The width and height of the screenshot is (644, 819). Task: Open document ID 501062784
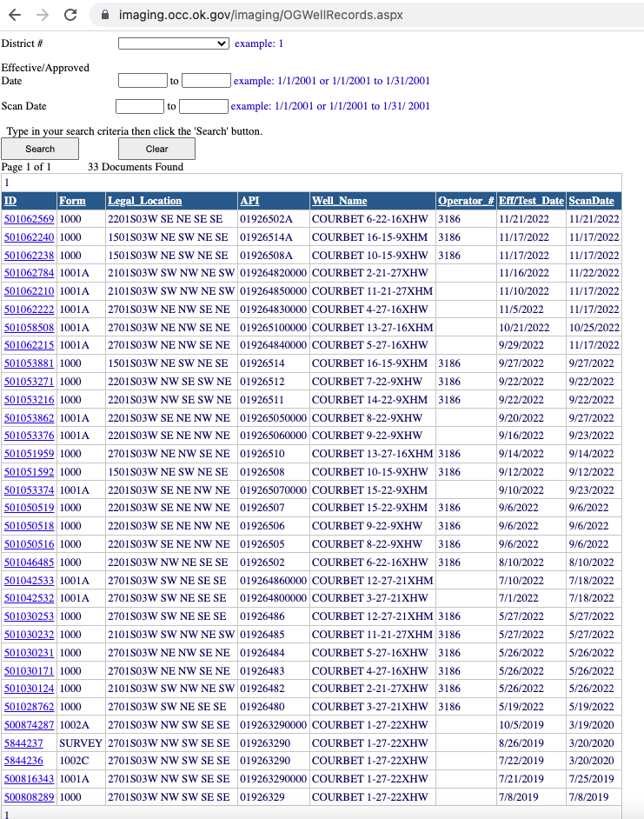(30, 273)
